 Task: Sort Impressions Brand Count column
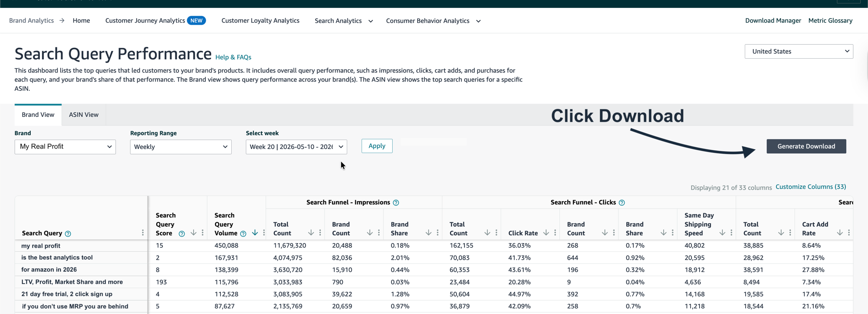tap(370, 233)
